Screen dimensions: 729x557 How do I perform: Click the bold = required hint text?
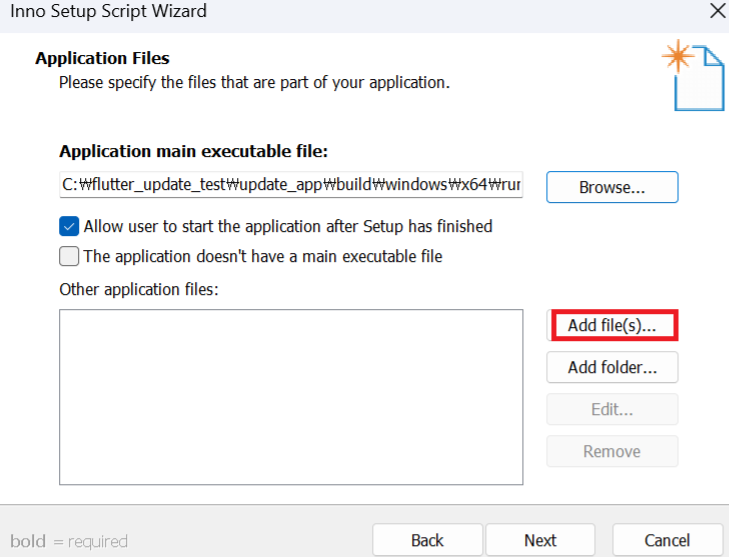click(69, 541)
